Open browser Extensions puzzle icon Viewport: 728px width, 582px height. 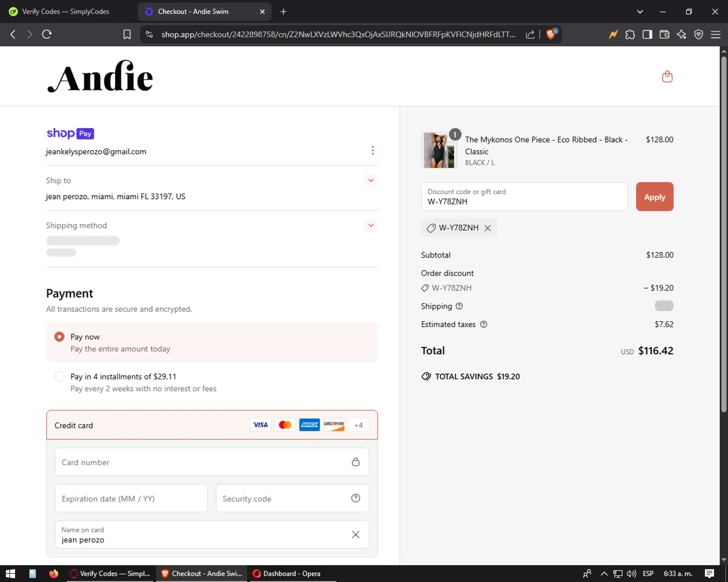[x=630, y=34]
